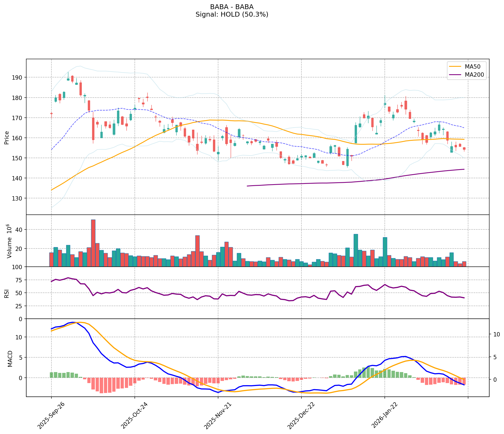
Task: Click the Price y-axis label
Action: (x=7, y=138)
